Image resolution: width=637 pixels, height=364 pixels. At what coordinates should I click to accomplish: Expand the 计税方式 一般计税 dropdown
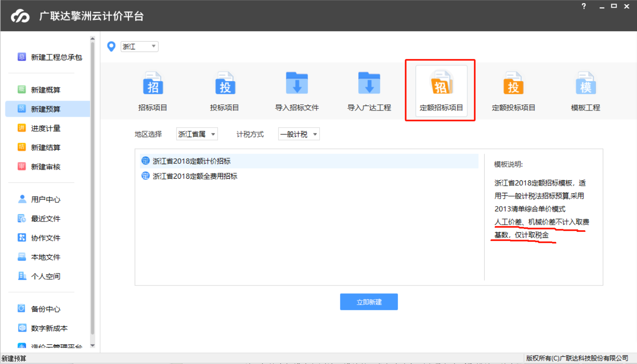click(299, 134)
